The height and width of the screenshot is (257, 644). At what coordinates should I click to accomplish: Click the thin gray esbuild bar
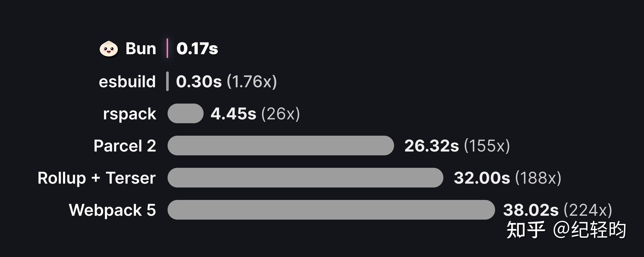(x=167, y=81)
